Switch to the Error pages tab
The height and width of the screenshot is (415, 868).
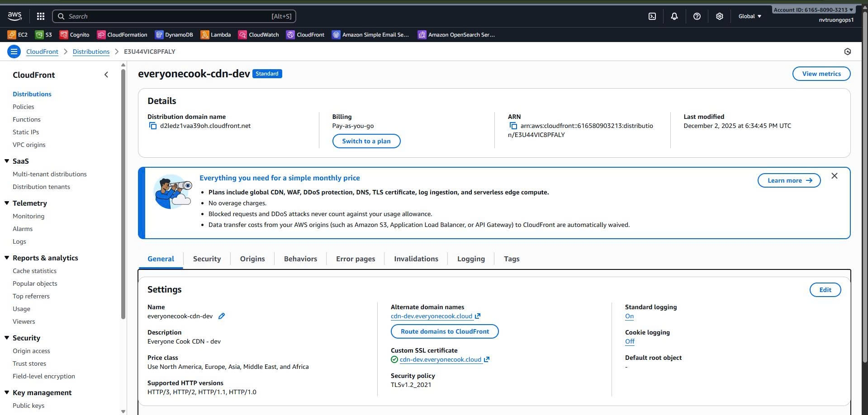point(356,259)
